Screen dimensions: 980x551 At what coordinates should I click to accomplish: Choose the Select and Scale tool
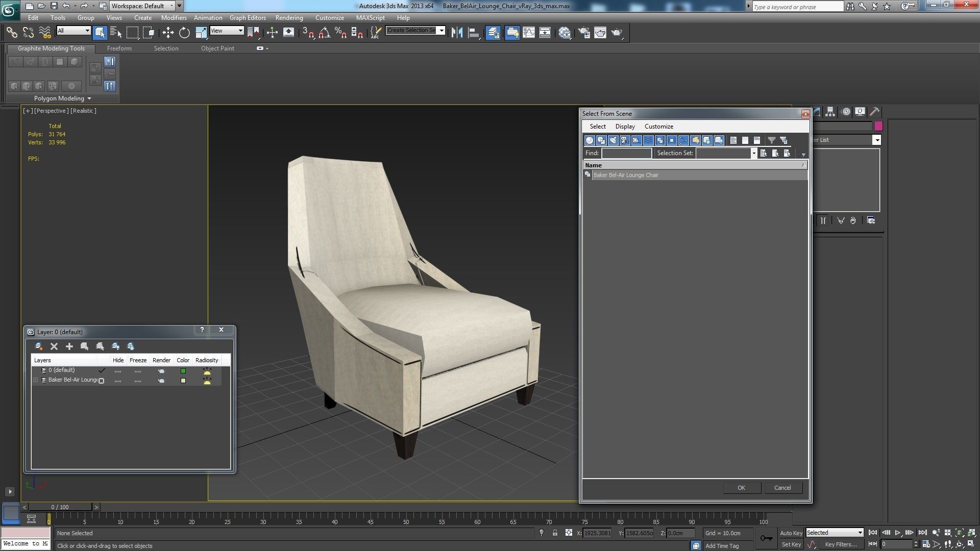click(x=201, y=33)
